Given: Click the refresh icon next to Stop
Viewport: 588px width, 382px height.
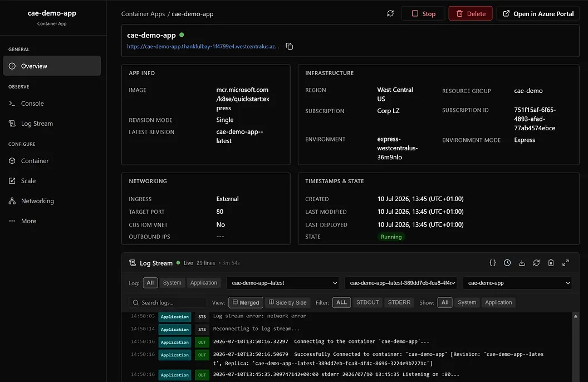Looking at the screenshot, I should [x=390, y=13].
